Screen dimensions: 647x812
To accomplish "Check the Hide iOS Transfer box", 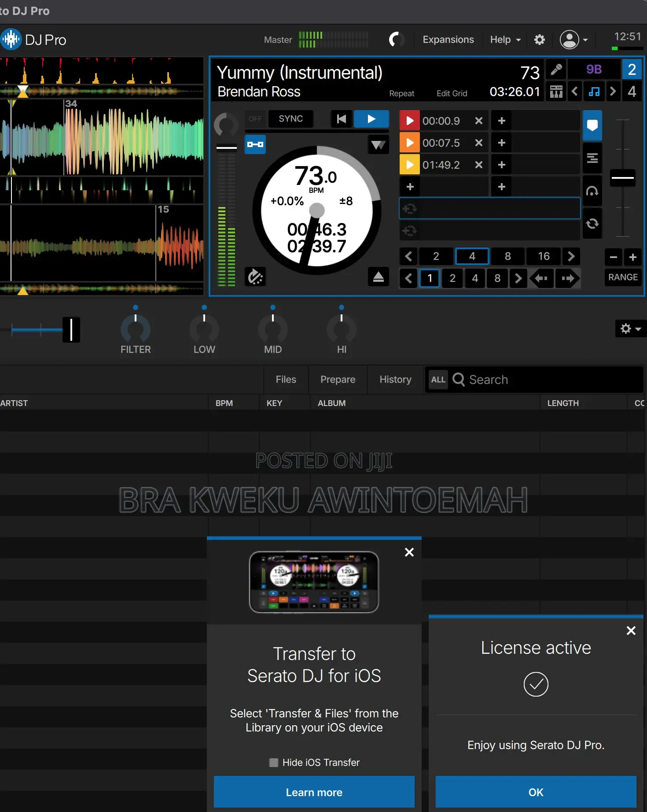I will coord(274,762).
